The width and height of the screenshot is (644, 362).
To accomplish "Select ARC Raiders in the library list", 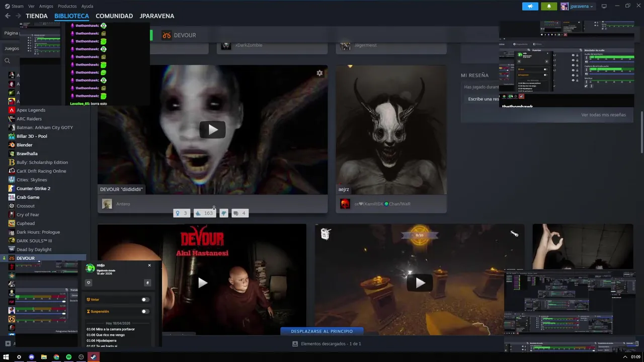I will click(29, 119).
